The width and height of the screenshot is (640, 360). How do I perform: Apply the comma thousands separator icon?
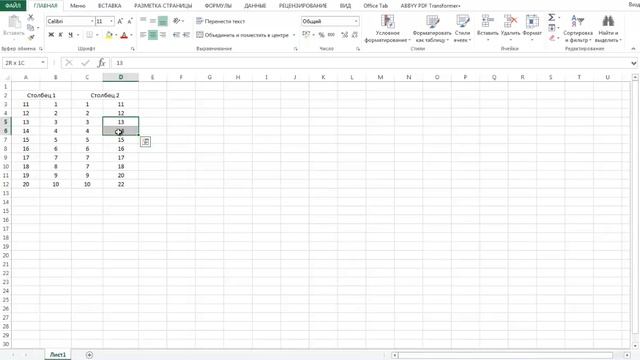pyautogui.click(x=331, y=35)
